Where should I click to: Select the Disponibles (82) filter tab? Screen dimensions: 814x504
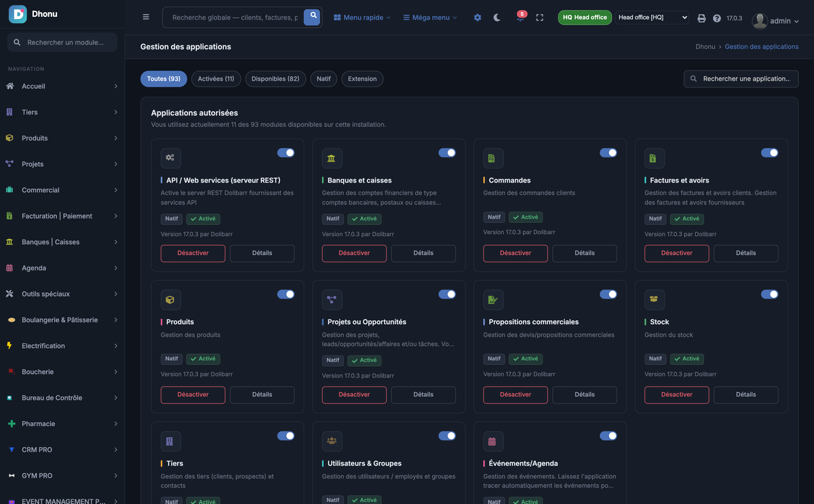pos(275,79)
